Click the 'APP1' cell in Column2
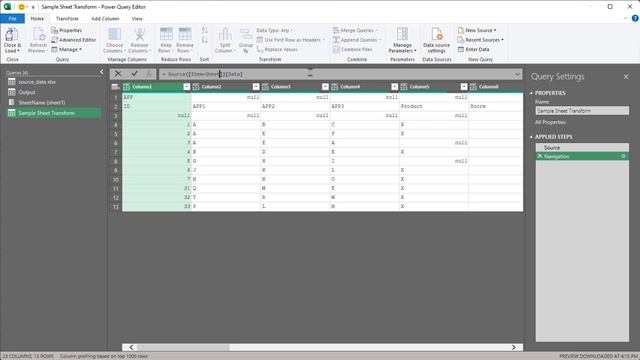This screenshot has height=360, width=640. click(226, 106)
